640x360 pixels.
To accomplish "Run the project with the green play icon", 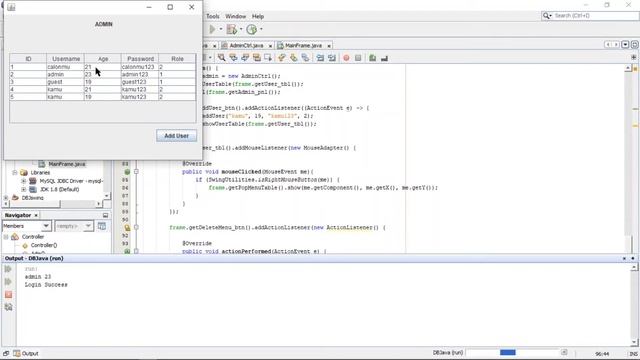I will [212, 29].
